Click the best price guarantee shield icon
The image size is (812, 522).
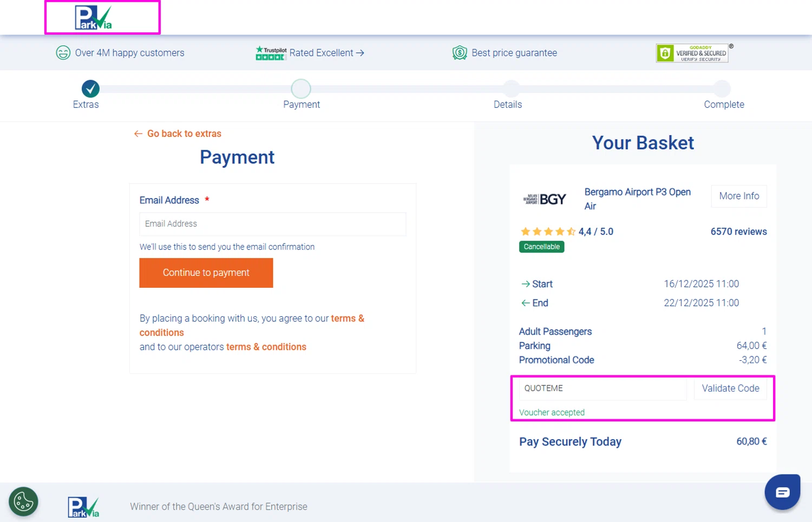[460, 53]
